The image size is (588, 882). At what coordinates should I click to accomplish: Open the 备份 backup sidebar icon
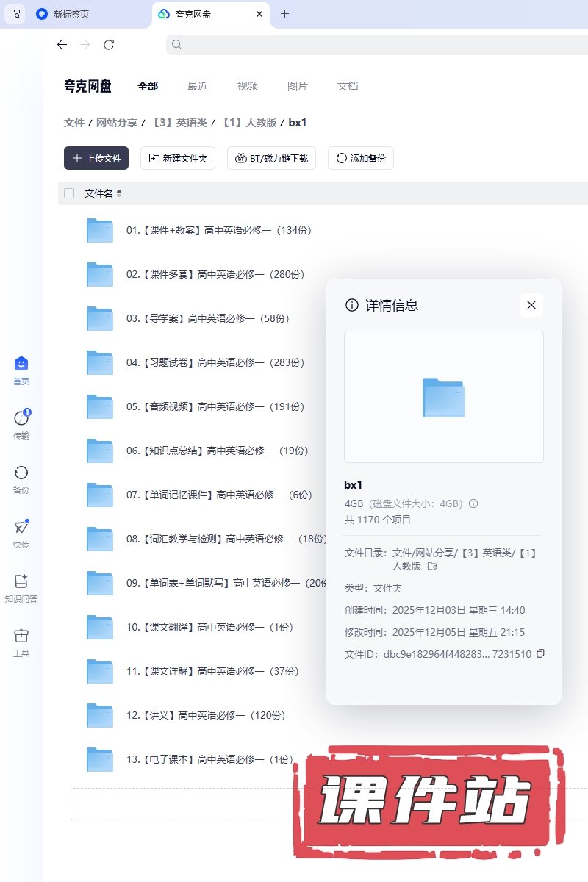coord(21,473)
